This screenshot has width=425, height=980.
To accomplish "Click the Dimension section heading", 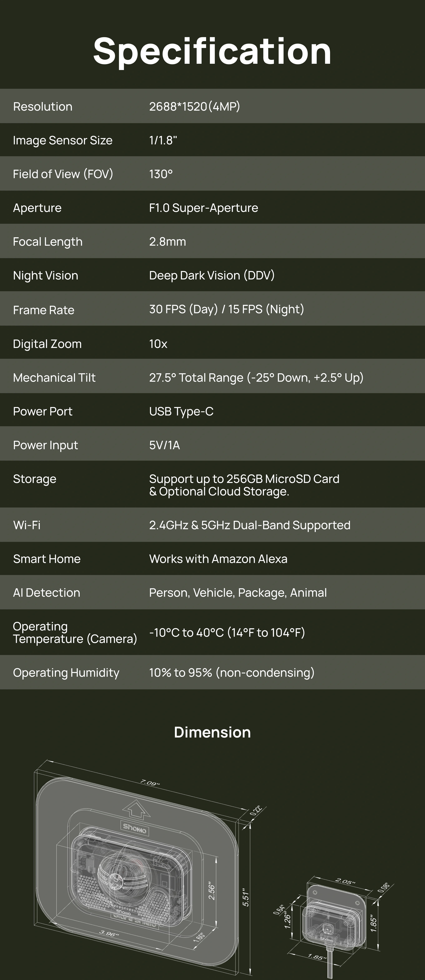I will point(212,732).
